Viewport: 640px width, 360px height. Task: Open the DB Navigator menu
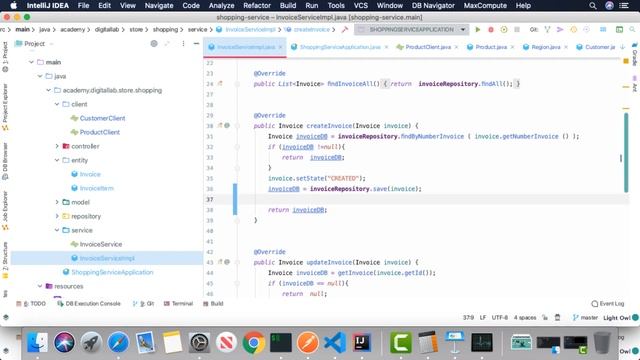pyautogui.click(x=433, y=6)
